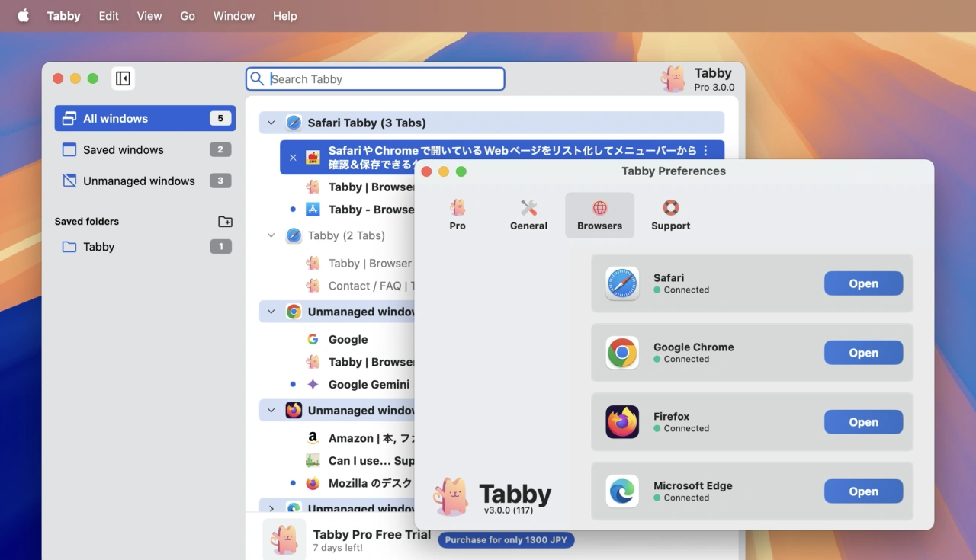Collapse the Firefox Unmanaged windows group
Image resolution: width=976 pixels, height=560 pixels.
tap(271, 411)
